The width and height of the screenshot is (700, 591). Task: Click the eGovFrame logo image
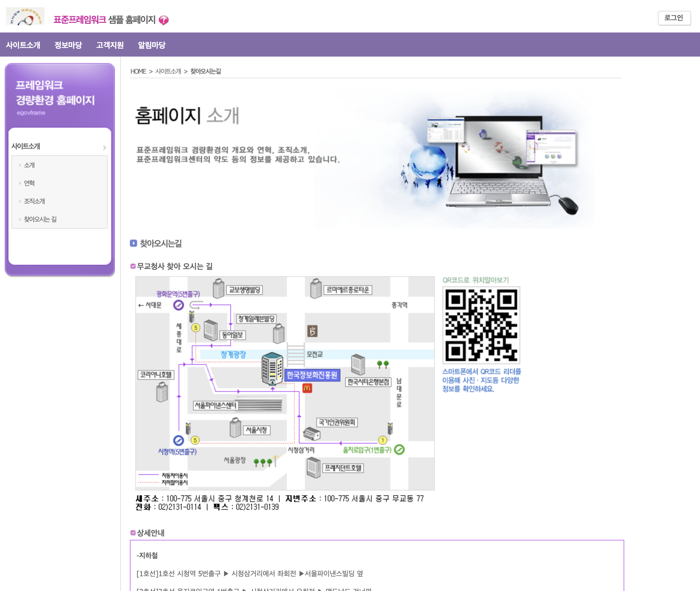25,17
